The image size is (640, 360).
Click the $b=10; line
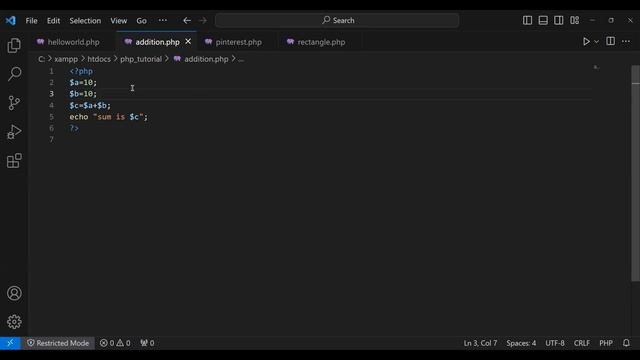click(83, 94)
